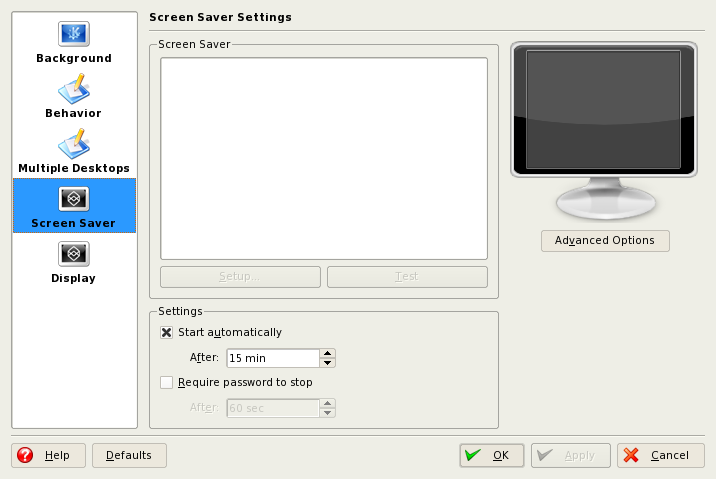
Task: Click the Setup... button
Action: [x=240, y=276]
